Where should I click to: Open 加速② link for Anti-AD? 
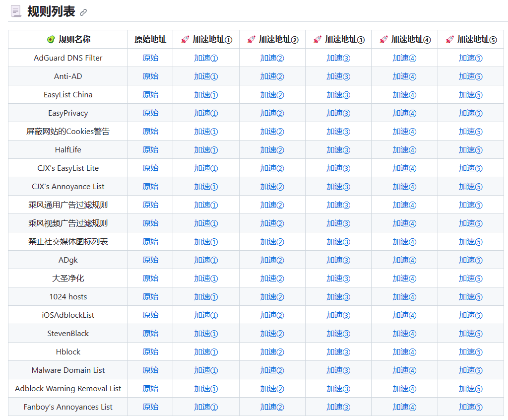(272, 76)
